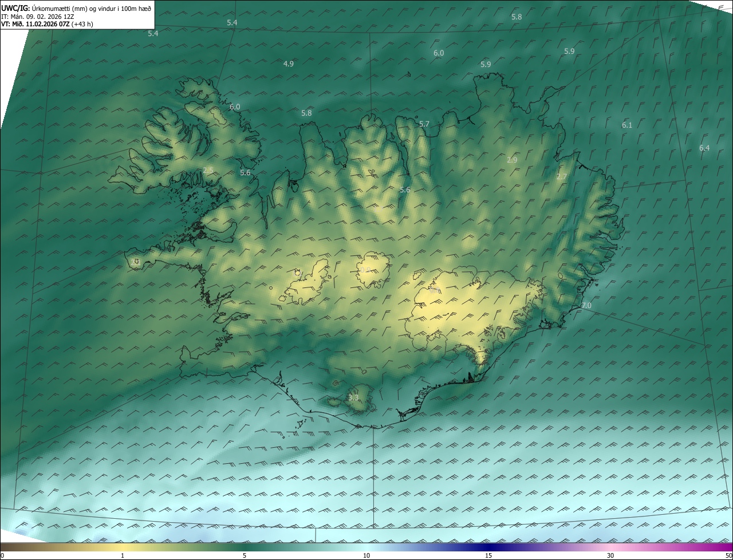Click the 2.7 value on the map
This screenshot has height=560, width=733.
[x=561, y=177]
